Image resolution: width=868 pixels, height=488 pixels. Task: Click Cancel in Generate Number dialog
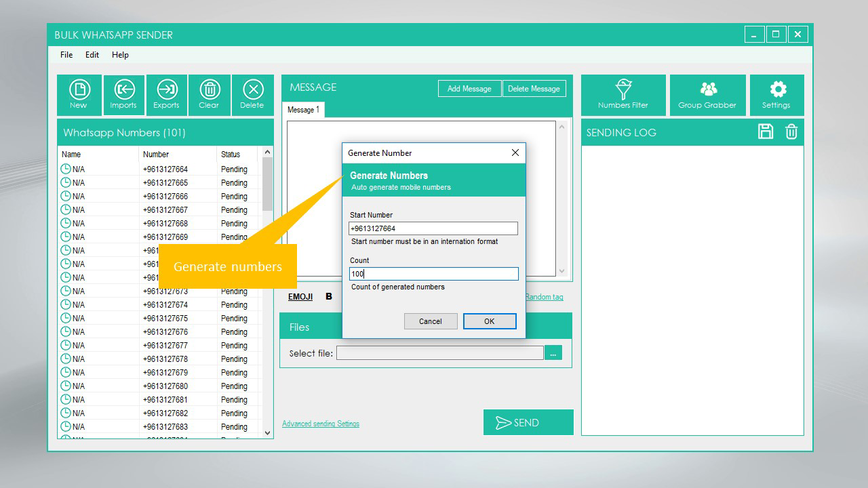click(x=431, y=321)
